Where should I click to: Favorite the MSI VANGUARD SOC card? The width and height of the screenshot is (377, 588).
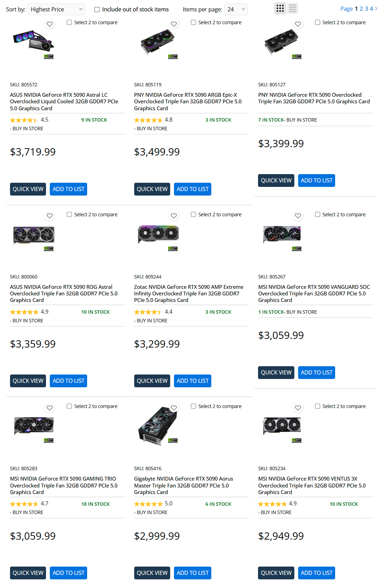click(x=298, y=216)
